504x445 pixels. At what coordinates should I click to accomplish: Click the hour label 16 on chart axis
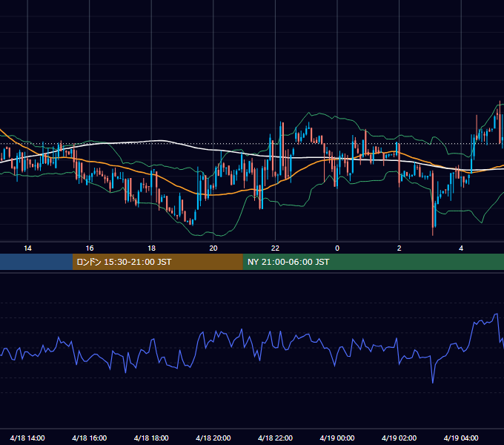tap(90, 248)
